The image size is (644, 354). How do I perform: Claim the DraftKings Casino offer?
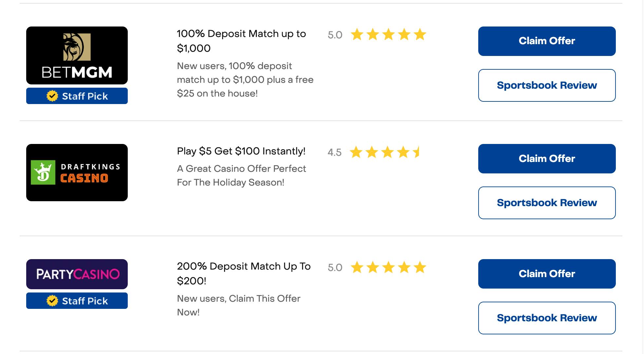(x=547, y=159)
